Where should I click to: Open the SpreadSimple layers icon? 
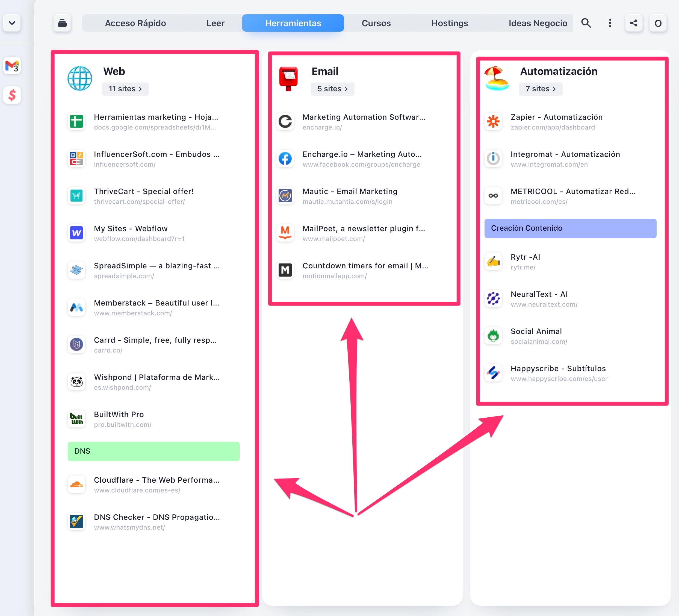tap(76, 270)
